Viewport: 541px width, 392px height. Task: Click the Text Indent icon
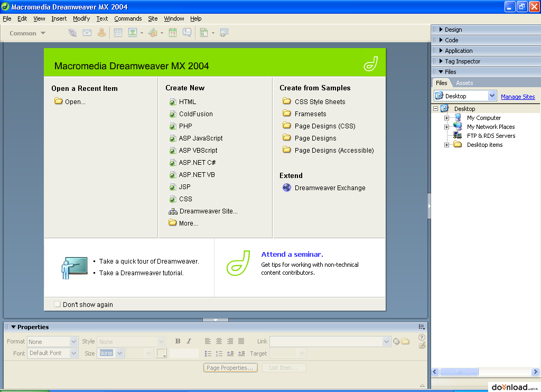241,353
